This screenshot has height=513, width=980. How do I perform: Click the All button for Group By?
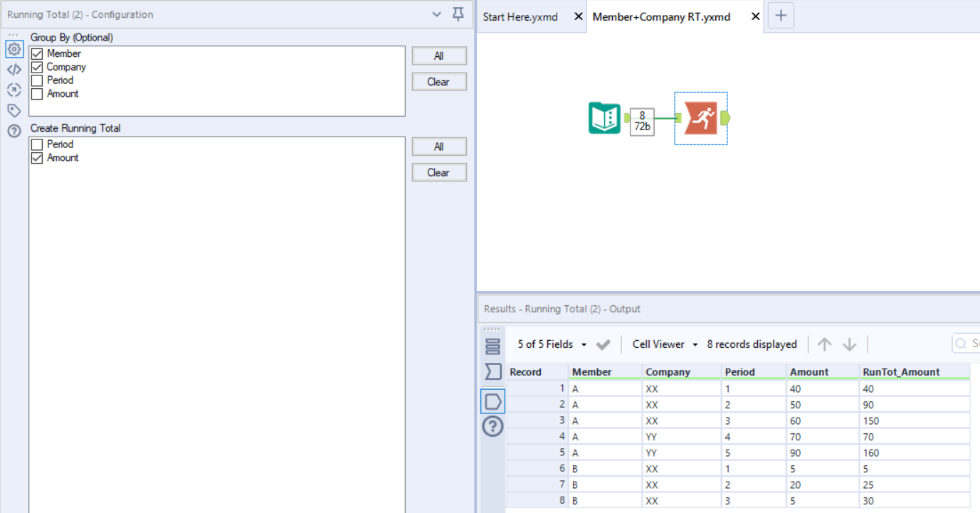tap(438, 55)
